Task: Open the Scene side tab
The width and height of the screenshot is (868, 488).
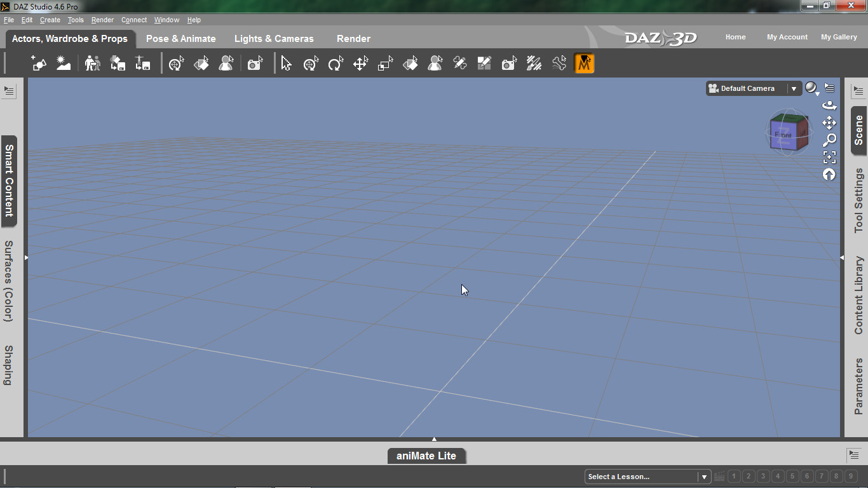Action: click(858, 130)
